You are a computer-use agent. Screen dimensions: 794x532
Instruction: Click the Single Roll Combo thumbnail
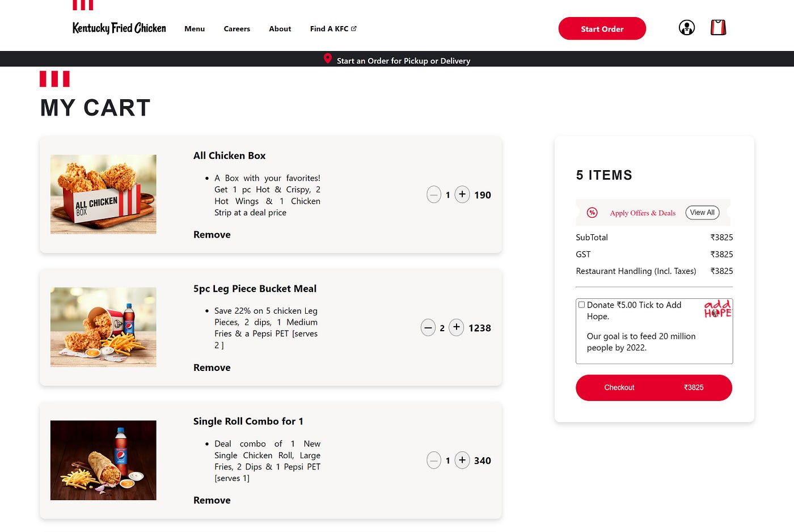[103, 459]
